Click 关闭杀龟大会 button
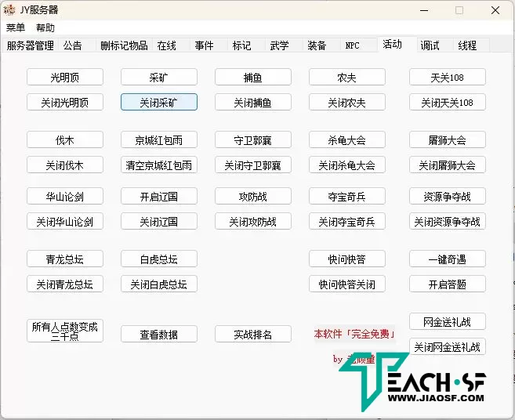The image size is (515, 420). tap(346, 165)
